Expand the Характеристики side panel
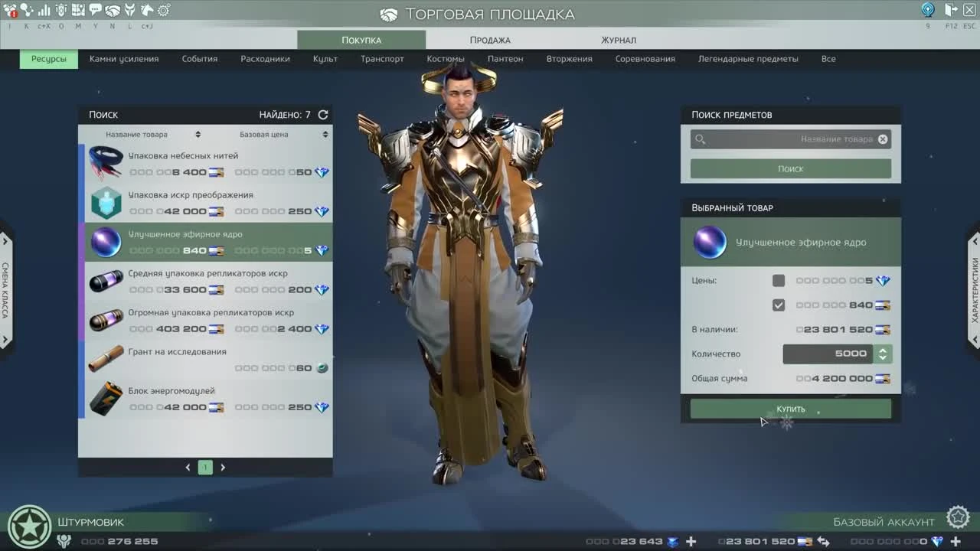 click(x=974, y=275)
